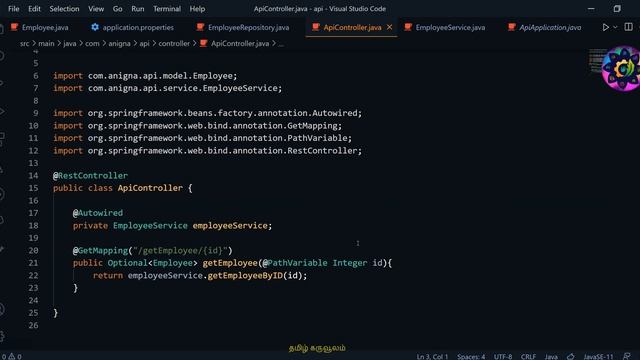Open the File menu
Image resolution: width=640 pixels, height=360 pixels.
click(x=13, y=9)
